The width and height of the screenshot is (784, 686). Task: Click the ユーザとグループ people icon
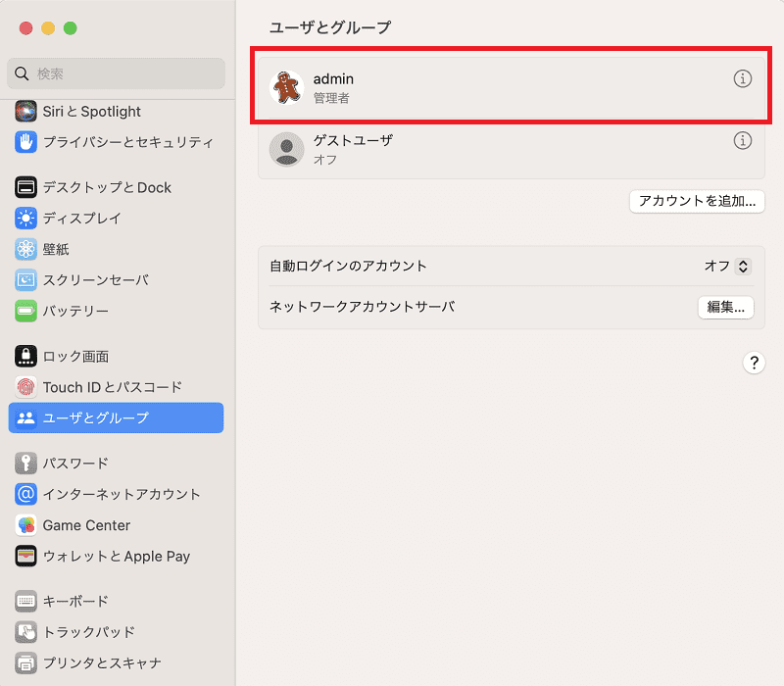25,418
